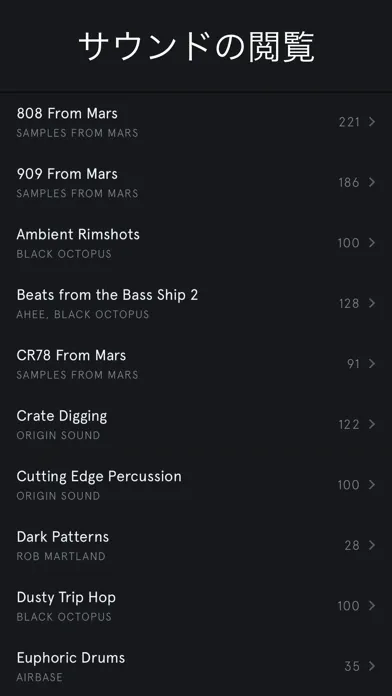Open Beats from the Bass Ship 2
The width and height of the screenshot is (392, 696).
tap(196, 303)
